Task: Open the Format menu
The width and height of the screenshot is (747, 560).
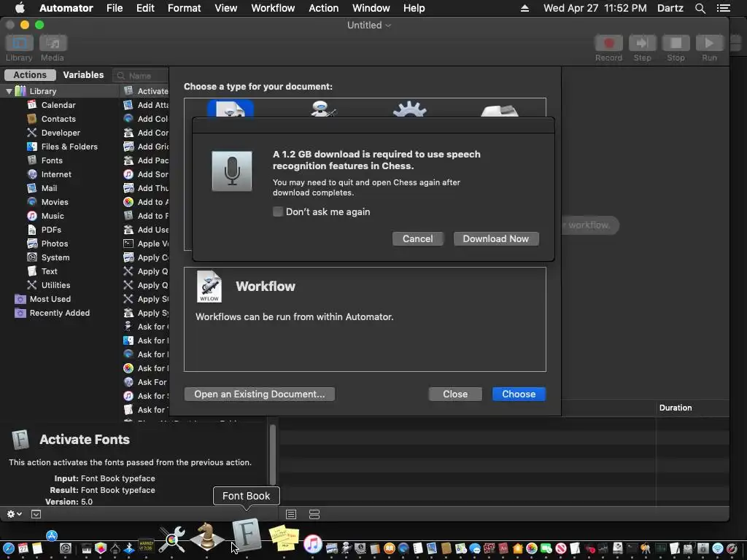Action: tap(184, 8)
